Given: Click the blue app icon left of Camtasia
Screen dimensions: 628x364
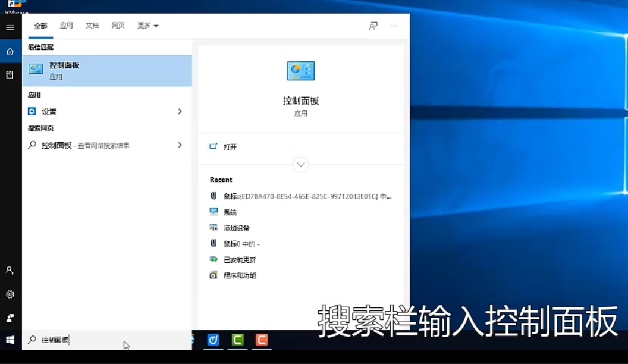Looking at the screenshot, I should coord(213,340).
